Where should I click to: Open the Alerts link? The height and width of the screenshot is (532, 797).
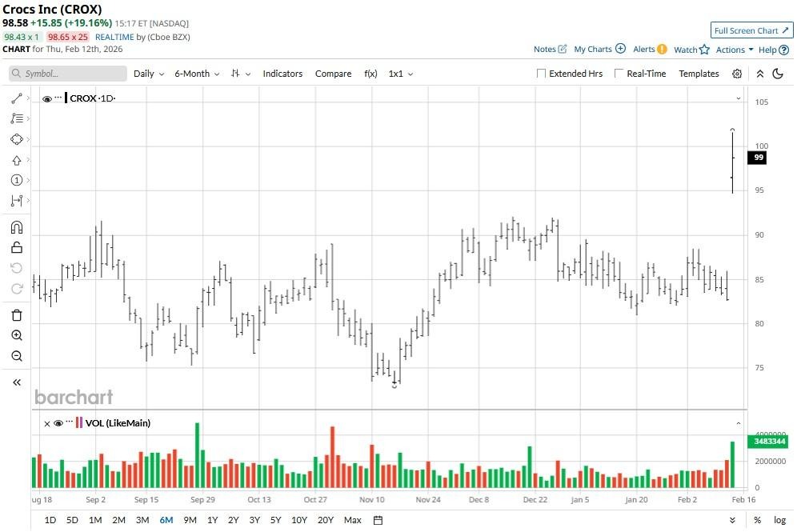pyautogui.click(x=650, y=50)
